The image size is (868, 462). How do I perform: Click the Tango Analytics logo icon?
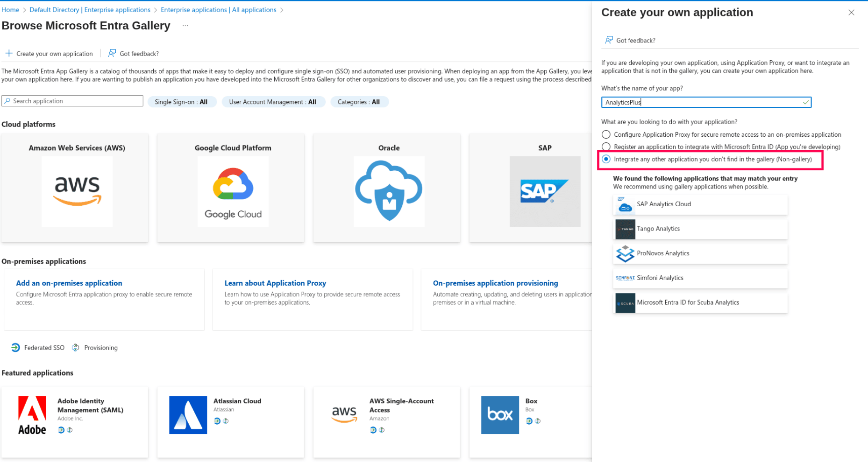pos(625,229)
